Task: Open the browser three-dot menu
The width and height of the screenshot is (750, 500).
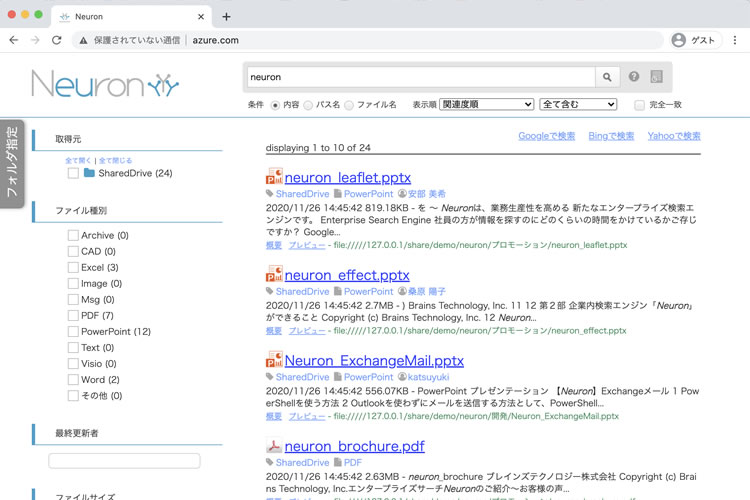Action: (x=735, y=40)
